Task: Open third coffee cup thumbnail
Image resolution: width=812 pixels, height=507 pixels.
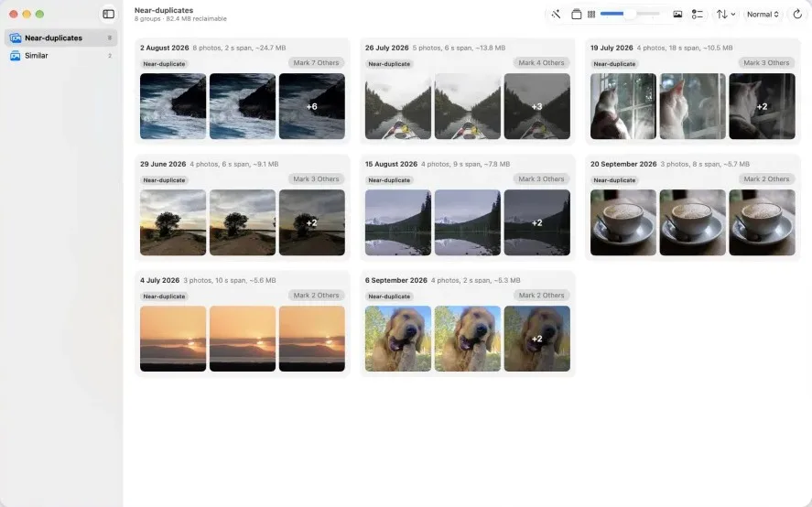Action: pos(763,222)
